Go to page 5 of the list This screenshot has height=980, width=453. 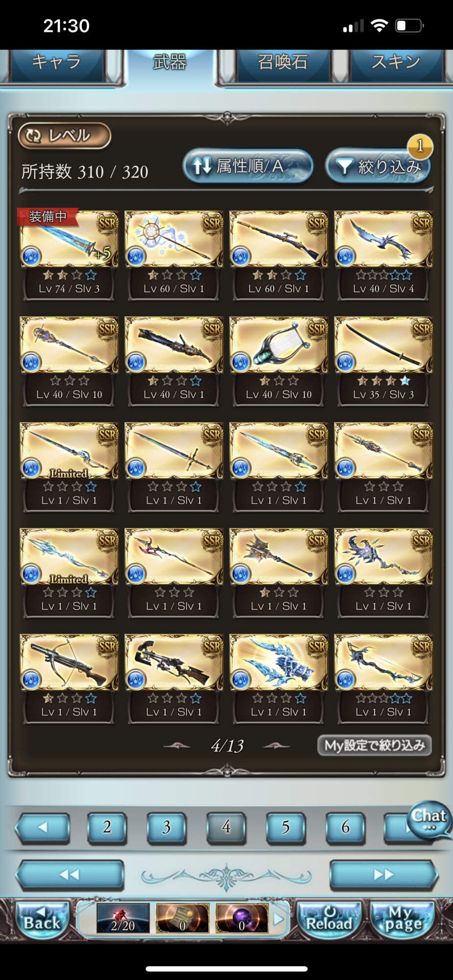pyautogui.click(x=286, y=828)
